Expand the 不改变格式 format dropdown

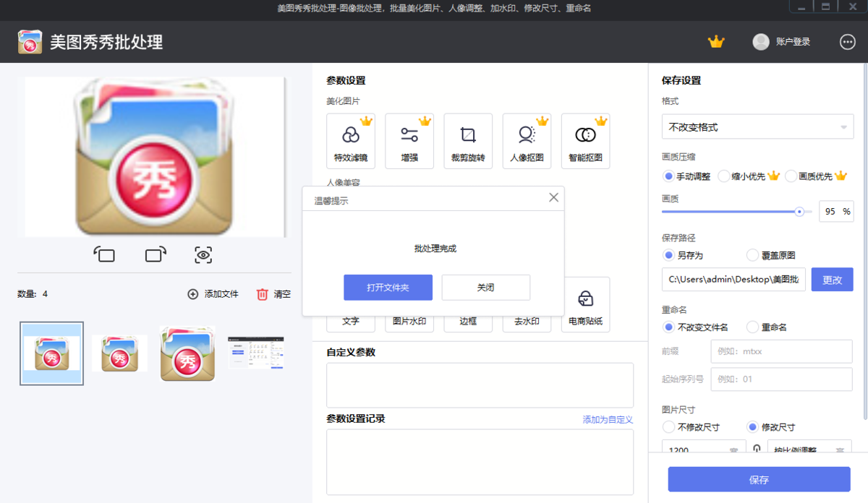[x=757, y=127]
